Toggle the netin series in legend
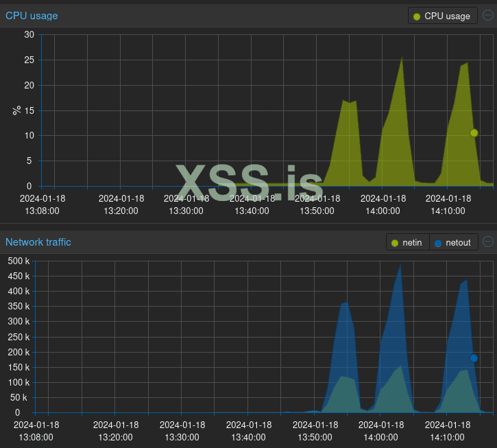 click(x=408, y=243)
